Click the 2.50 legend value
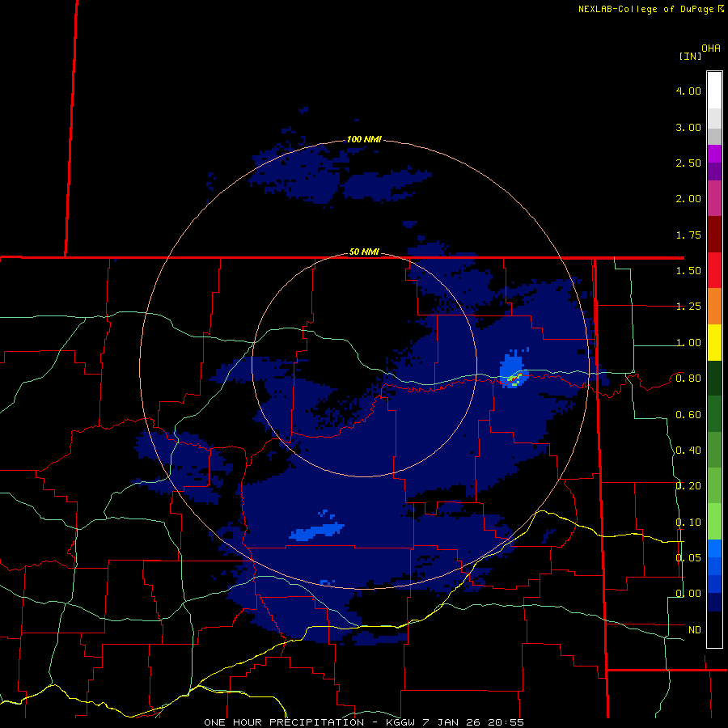Image resolution: width=728 pixels, height=728 pixels. (x=688, y=163)
